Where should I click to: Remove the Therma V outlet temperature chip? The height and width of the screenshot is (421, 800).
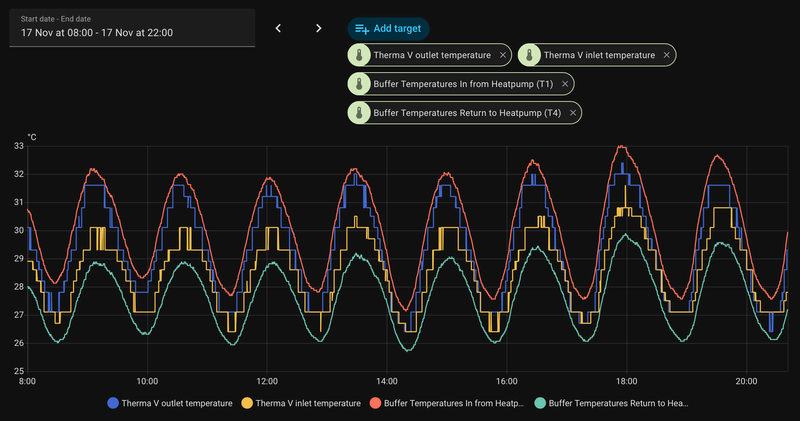[503, 55]
